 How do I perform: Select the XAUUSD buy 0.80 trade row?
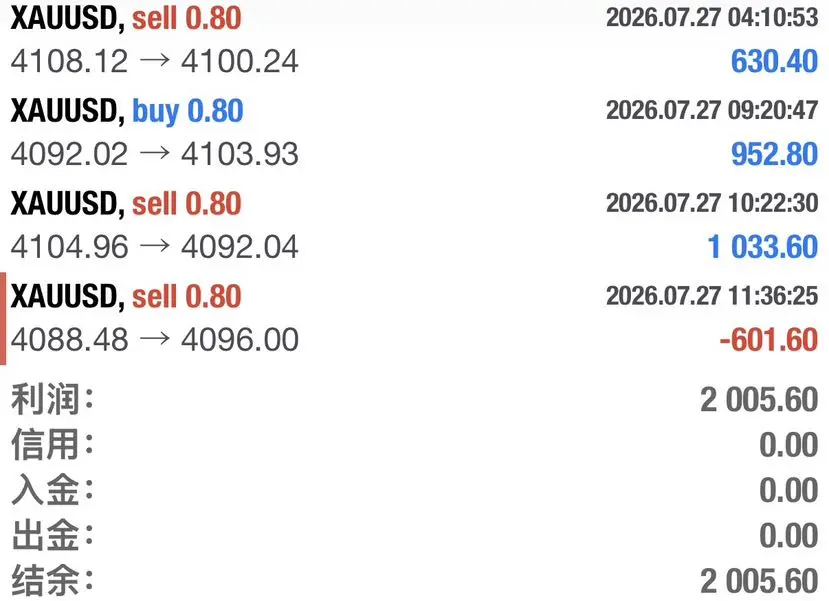[x=414, y=132]
